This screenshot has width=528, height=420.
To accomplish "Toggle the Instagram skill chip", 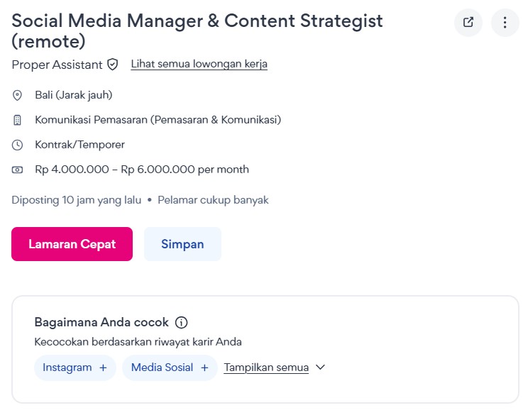I will (x=67, y=367).
